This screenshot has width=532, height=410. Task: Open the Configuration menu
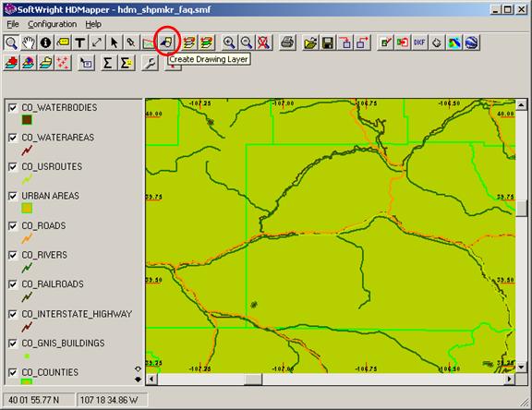click(x=53, y=24)
